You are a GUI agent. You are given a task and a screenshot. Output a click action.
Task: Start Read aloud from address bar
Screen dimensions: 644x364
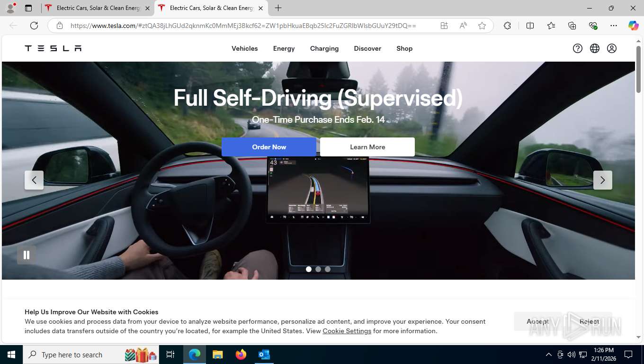tap(463, 26)
